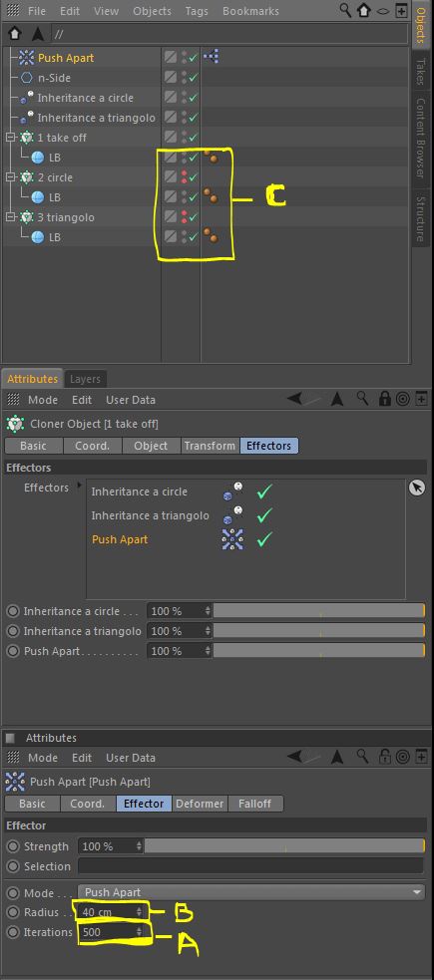Click the back arrow in Cloner Attributes toolbar
The width and height of the screenshot is (434, 980).
pyautogui.click(x=295, y=400)
